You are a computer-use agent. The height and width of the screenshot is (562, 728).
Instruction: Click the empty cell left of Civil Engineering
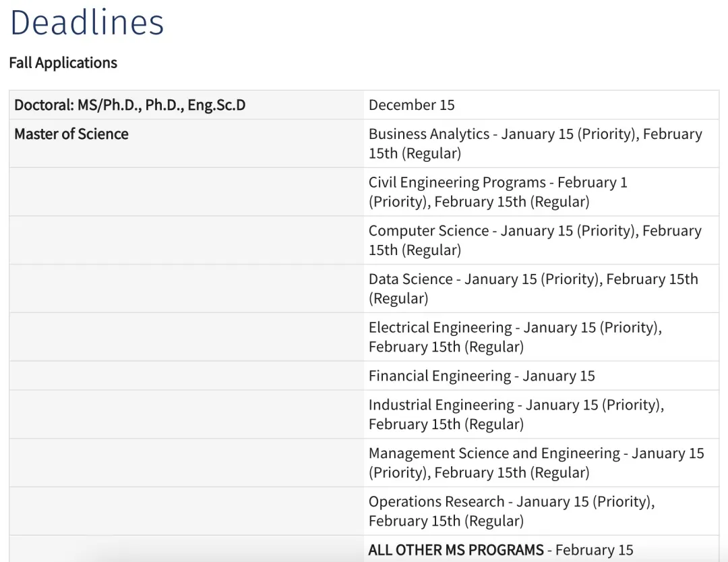[187, 192]
